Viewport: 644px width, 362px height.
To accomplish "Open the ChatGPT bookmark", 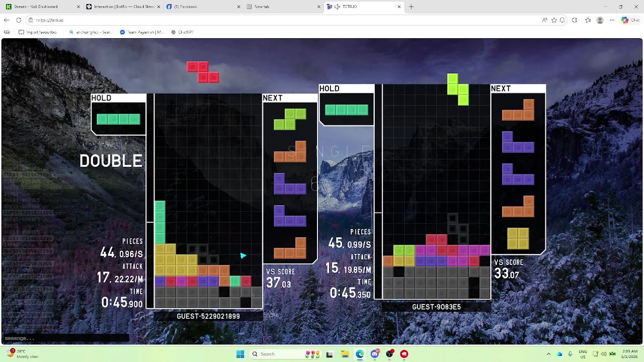I will click(182, 32).
